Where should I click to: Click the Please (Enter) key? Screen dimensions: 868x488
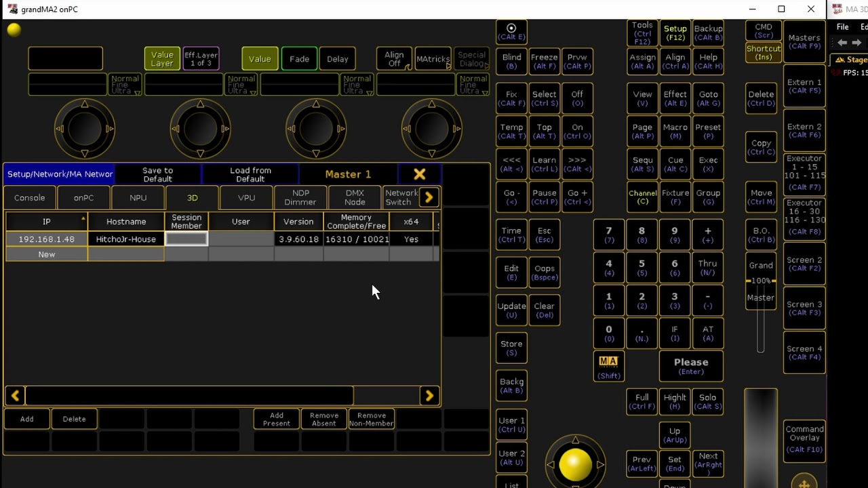coord(691,367)
